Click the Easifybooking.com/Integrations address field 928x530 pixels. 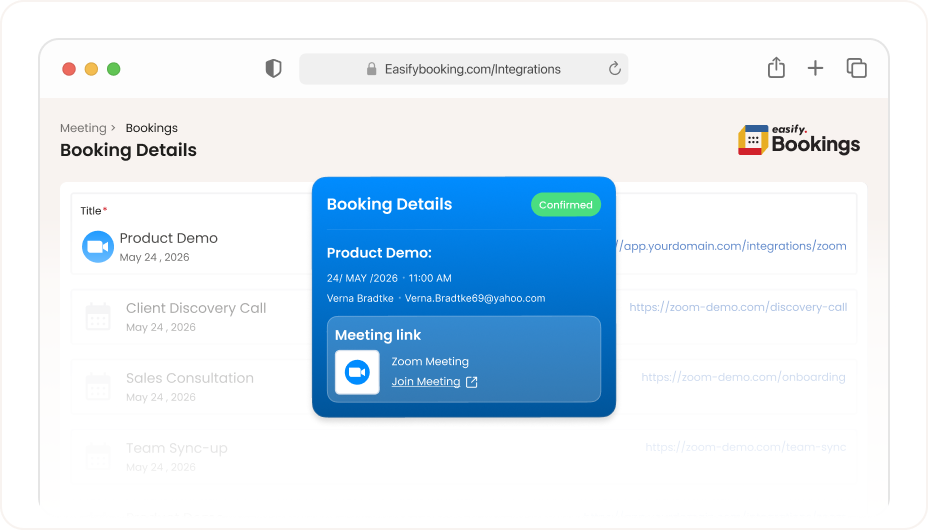[x=463, y=69]
